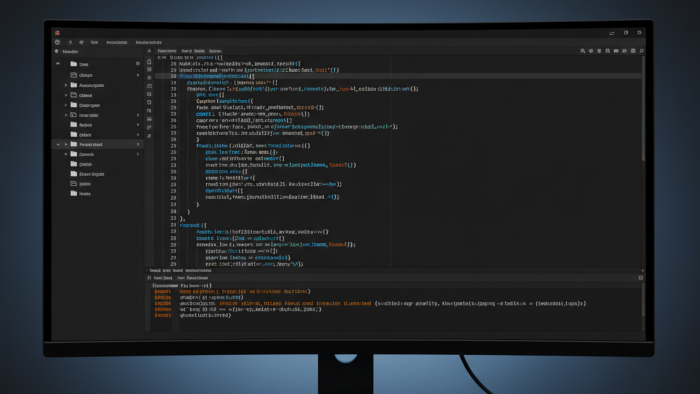This screenshot has height=394, width=700.
Task: Open the magnifier search icon in editor toolbar
Action: tap(583, 51)
